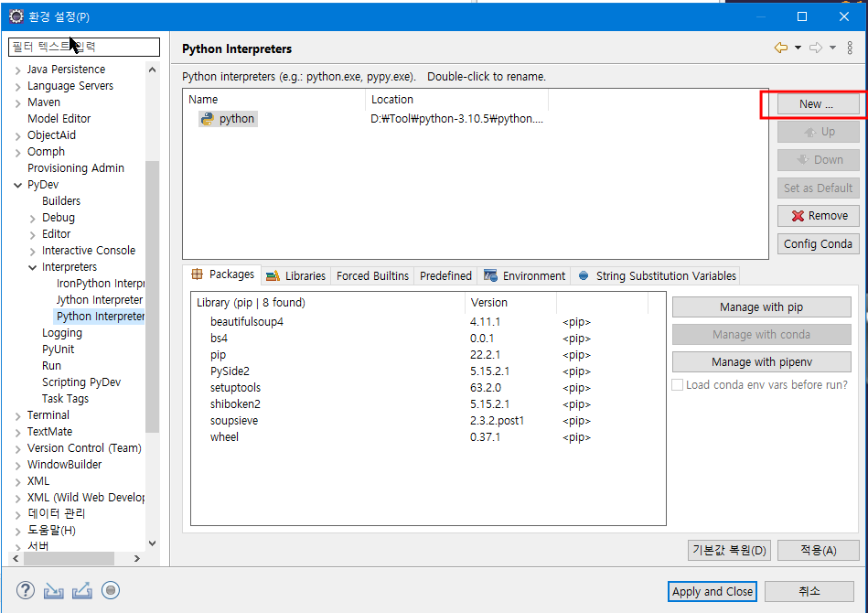Click tree horizontal scrollbar right arrow
This screenshot has width=868, height=613.
137,559
